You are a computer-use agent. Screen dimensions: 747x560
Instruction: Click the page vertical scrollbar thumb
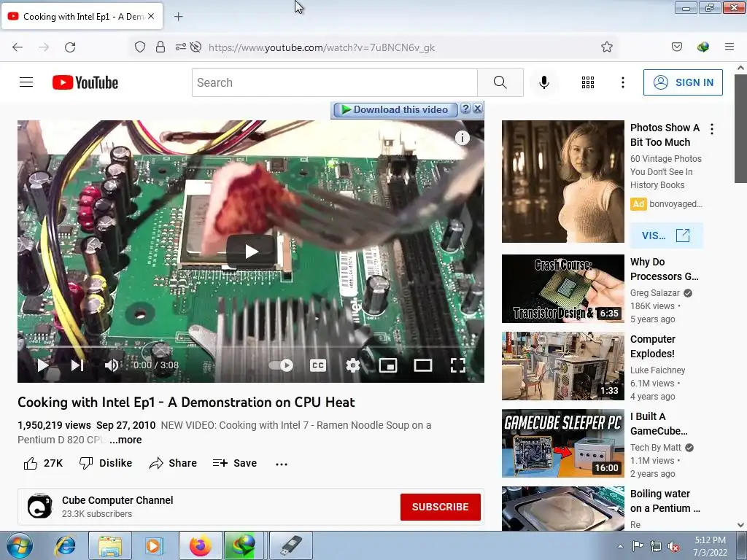[x=740, y=128]
